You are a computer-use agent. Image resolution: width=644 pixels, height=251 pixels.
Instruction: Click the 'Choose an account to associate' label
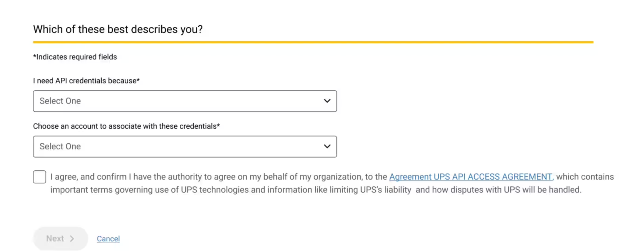(126, 126)
